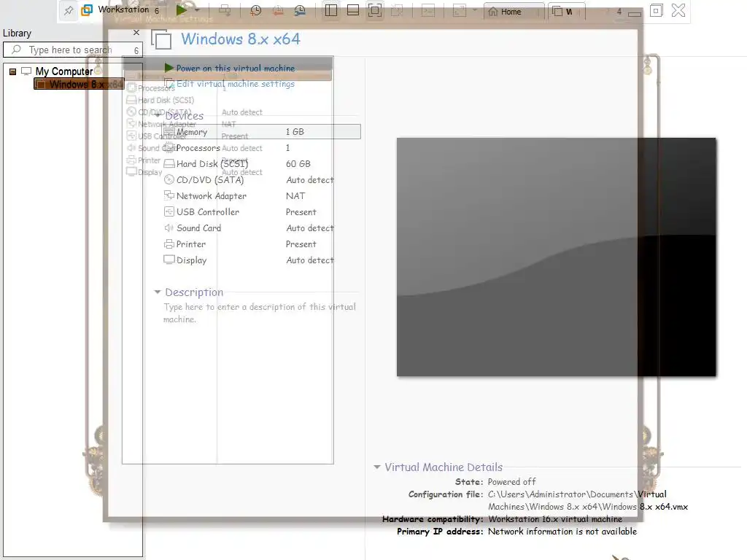This screenshot has width=747, height=560.
Task: Click the NAT network adapter value
Action: [x=295, y=195]
